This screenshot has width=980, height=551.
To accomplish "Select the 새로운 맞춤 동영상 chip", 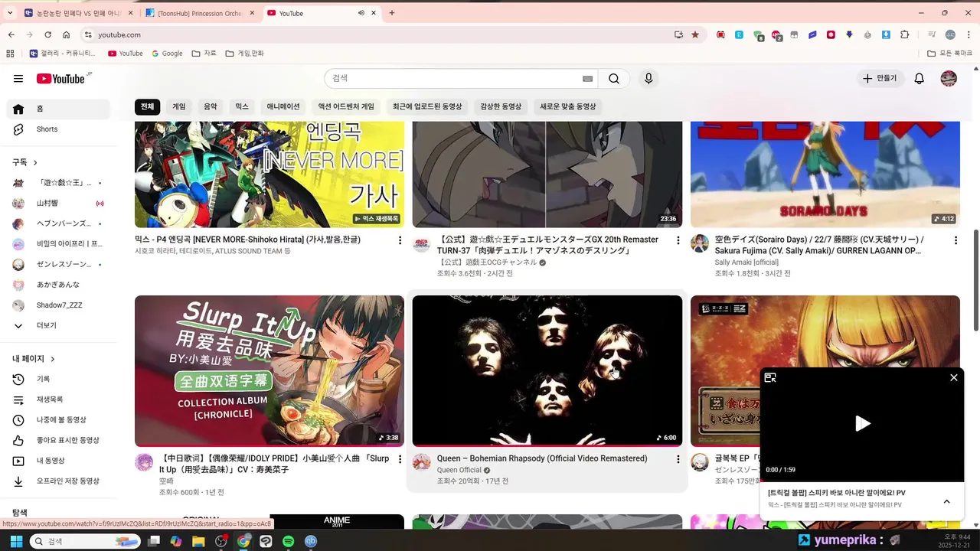I will pyautogui.click(x=567, y=106).
